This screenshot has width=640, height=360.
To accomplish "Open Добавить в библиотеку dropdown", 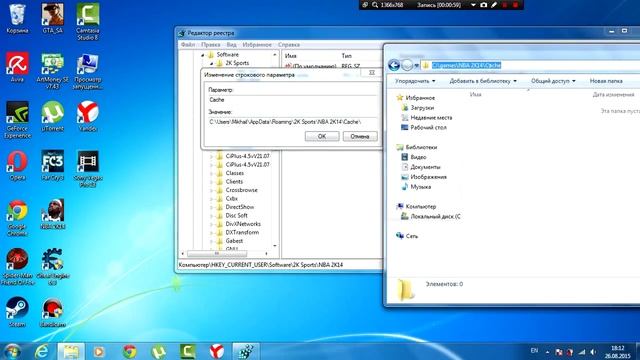I will coord(483,81).
